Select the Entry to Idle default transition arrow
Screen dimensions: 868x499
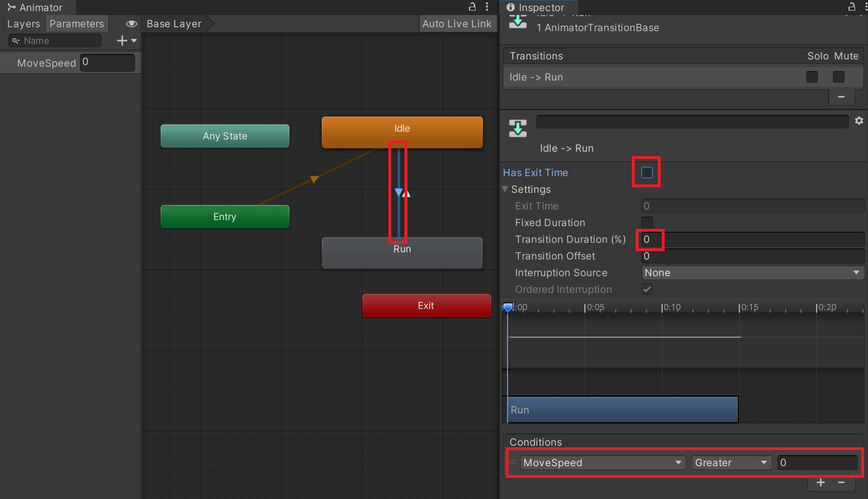(x=315, y=179)
